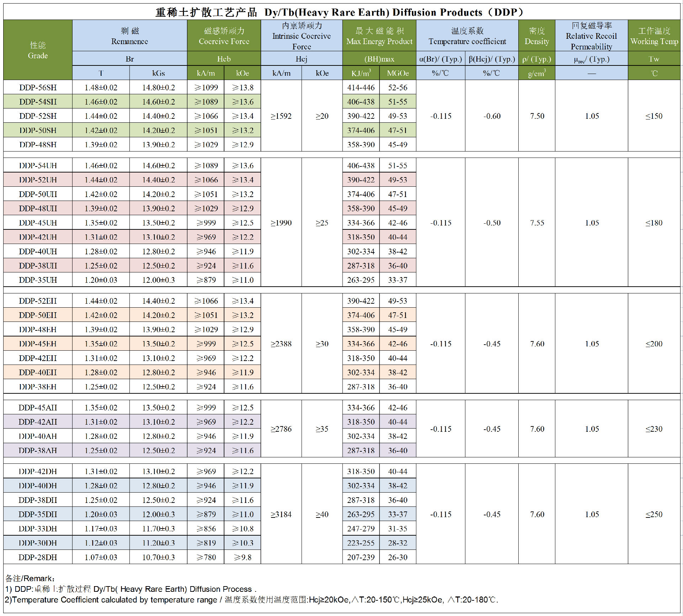Click the Coercive Force header cell

pyautogui.click(x=224, y=36)
